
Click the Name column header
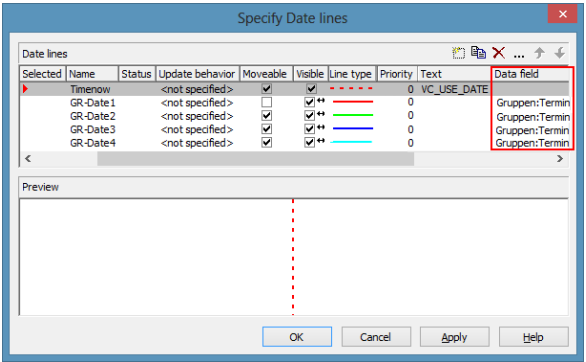pyautogui.click(x=92, y=74)
